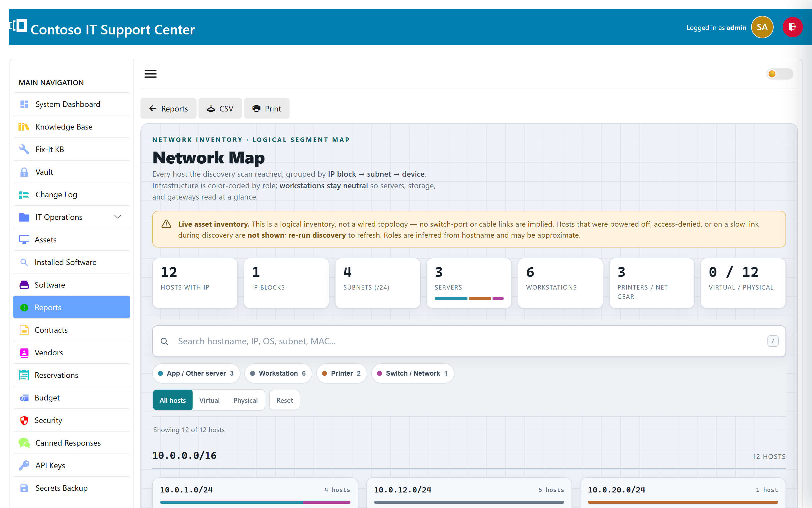Click the Showing 12 of 12 hosts text

189,430
